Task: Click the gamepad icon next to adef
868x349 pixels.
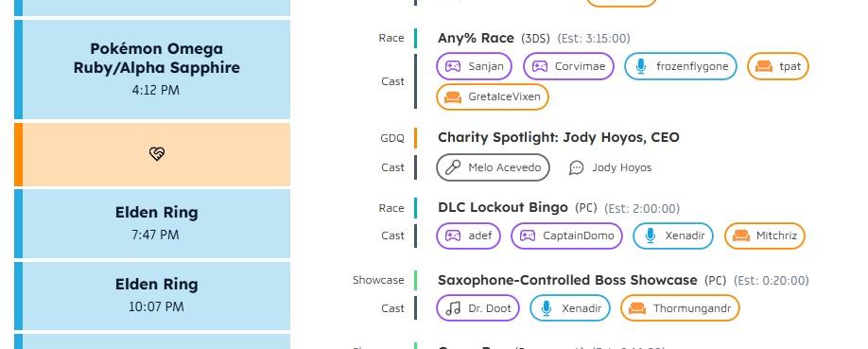Action: coord(453,236)
